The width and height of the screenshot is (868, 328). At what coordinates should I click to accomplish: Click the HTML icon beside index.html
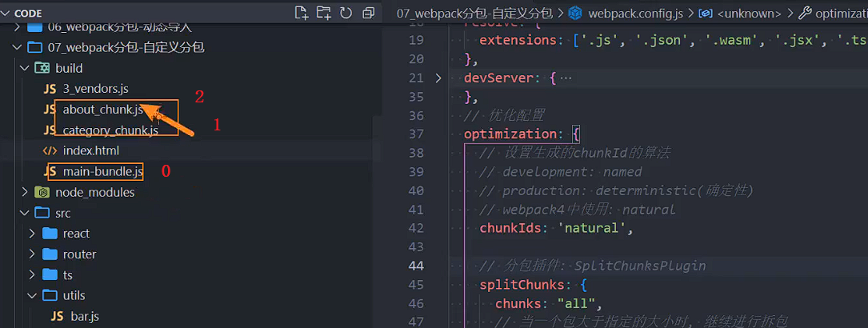click(x=50, y=150)
